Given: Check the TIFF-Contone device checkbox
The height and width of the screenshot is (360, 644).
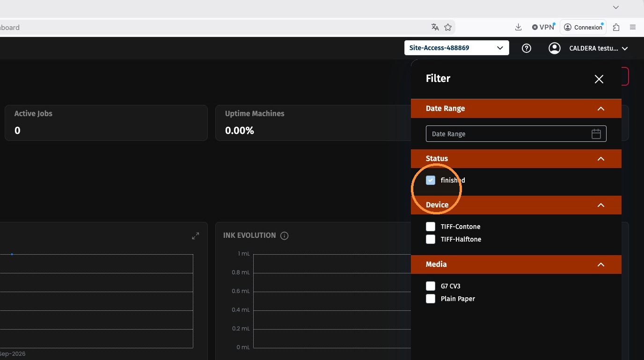Looking at the screenshot, I should coord(431,227).
